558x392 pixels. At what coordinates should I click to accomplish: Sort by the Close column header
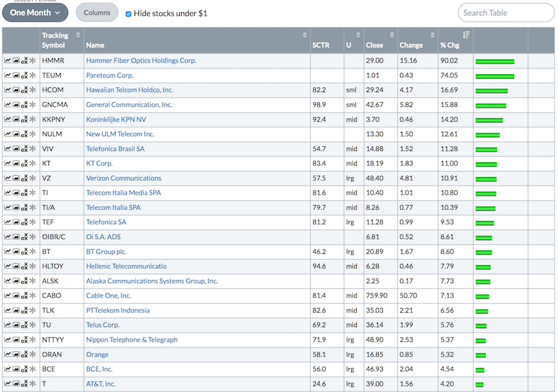coord(374,45)
